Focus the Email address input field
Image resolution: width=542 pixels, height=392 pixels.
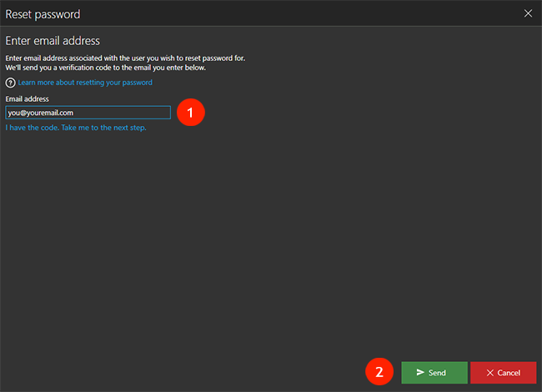click(x=88, y=113)
